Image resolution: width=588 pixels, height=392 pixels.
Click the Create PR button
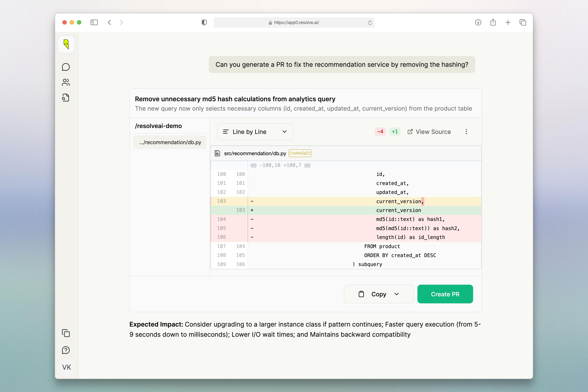445,294
